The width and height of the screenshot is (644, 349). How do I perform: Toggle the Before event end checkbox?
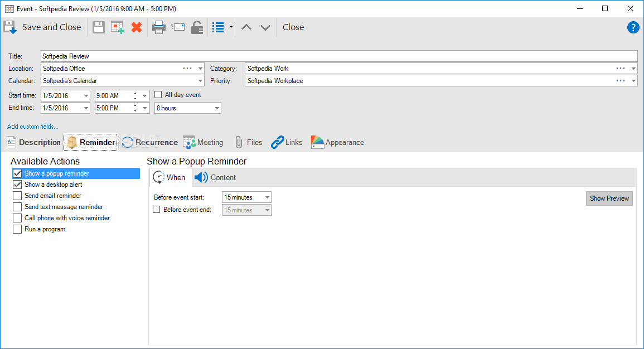(157, 210)
